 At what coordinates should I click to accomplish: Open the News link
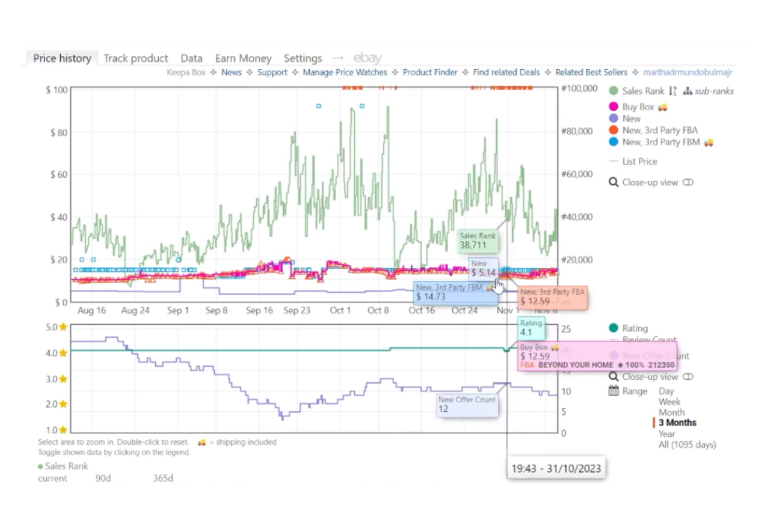point(232,72)
